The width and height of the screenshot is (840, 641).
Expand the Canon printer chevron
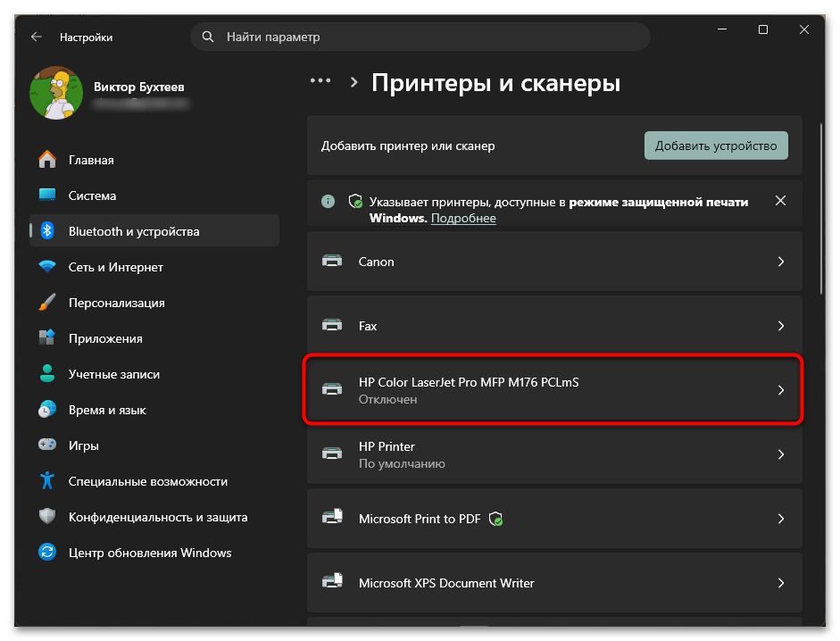[x=781, y=262]
